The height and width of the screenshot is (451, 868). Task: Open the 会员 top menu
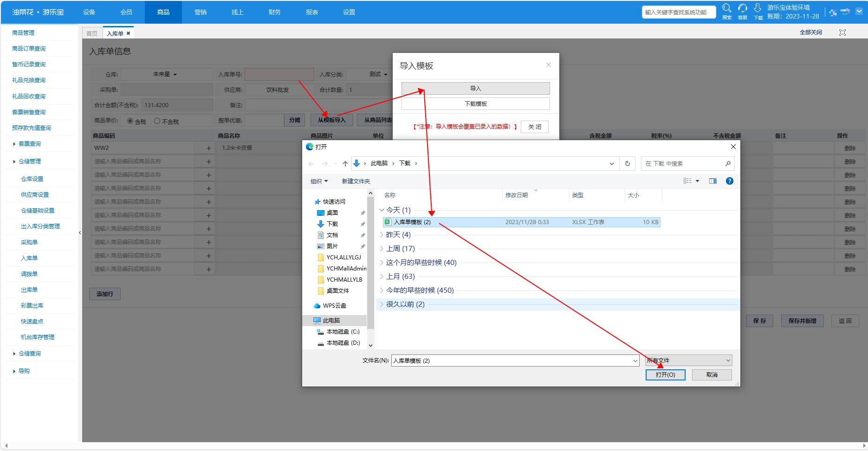[x=126, y=12]
